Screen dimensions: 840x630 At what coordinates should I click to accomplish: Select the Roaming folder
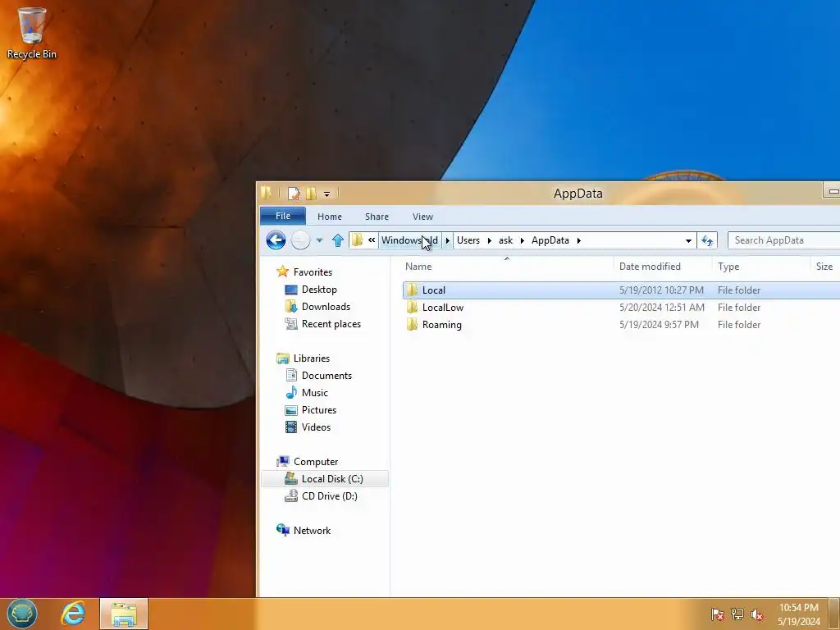(622, 324)
